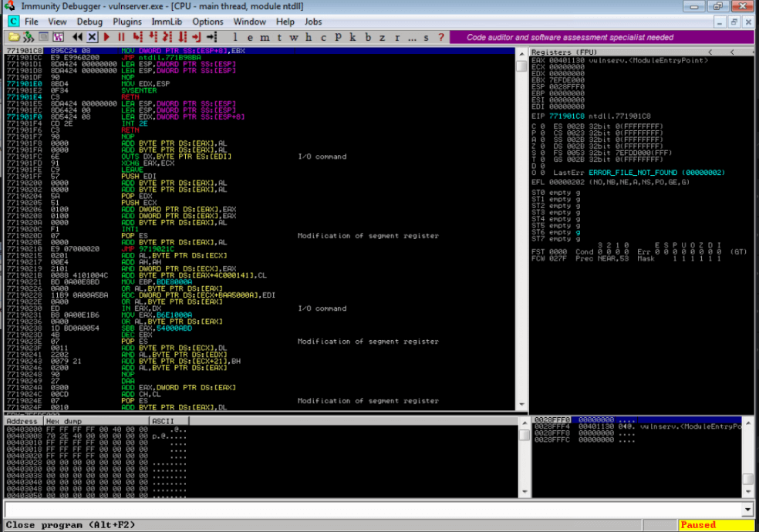This screenshot has height=532, width=759.
Task: Show executable modules with the 'e' button
Action: point(250,37)
